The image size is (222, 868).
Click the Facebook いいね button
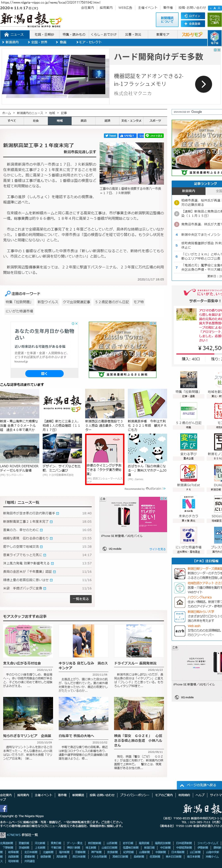coord(127,136)
